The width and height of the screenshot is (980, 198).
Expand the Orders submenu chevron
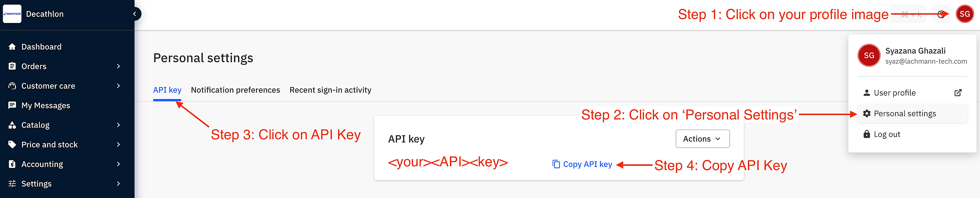118,66
